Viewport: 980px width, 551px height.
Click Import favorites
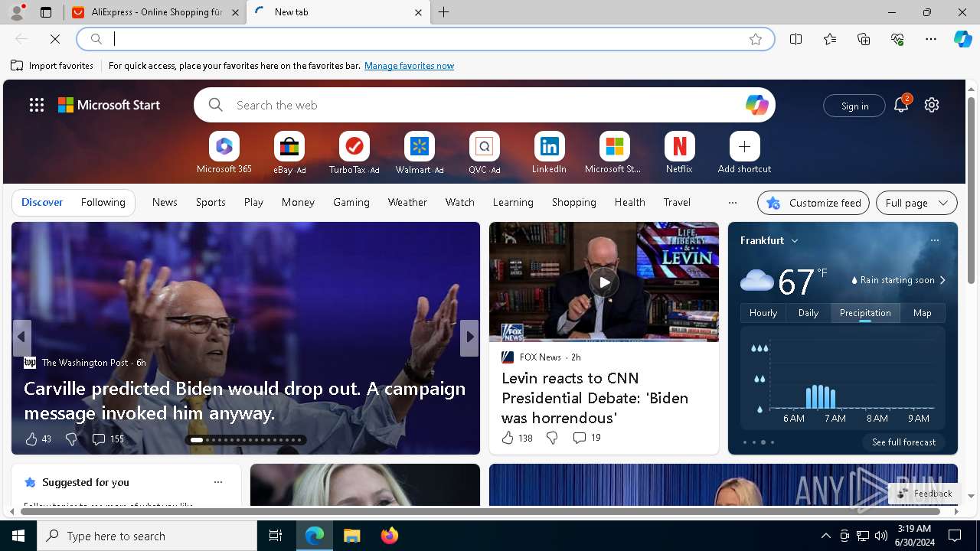coord(52,66)
